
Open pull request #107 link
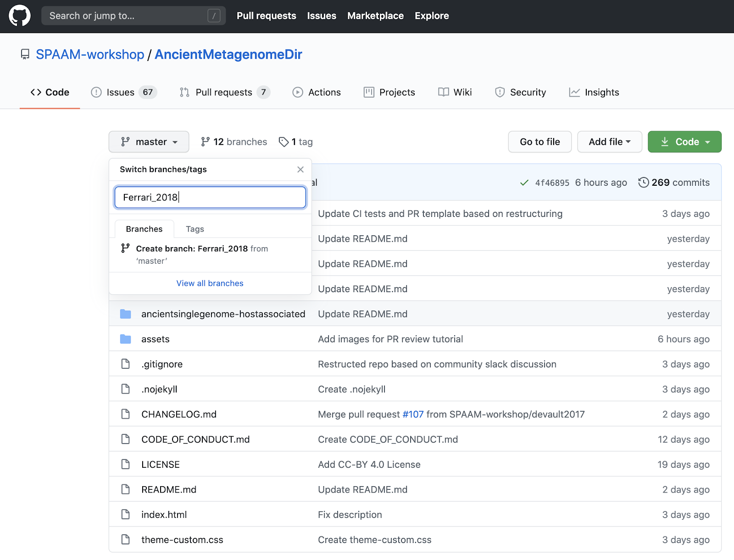[413, 415]
